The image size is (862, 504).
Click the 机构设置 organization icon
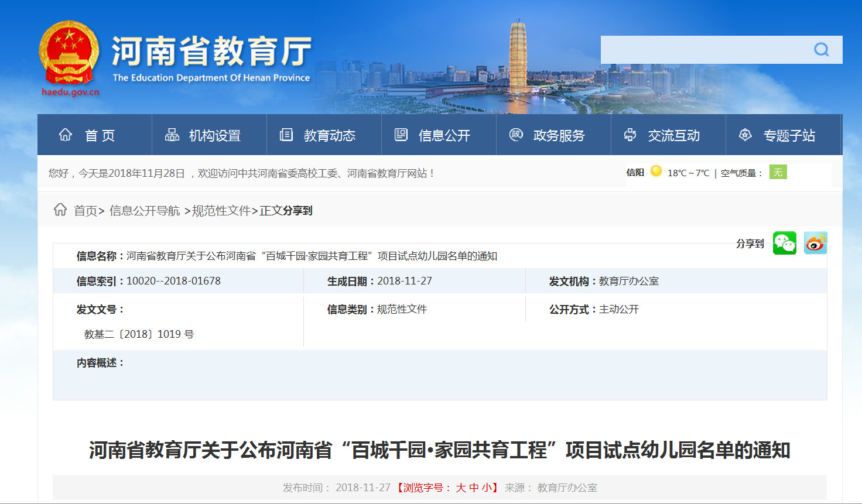pos(172,135)
